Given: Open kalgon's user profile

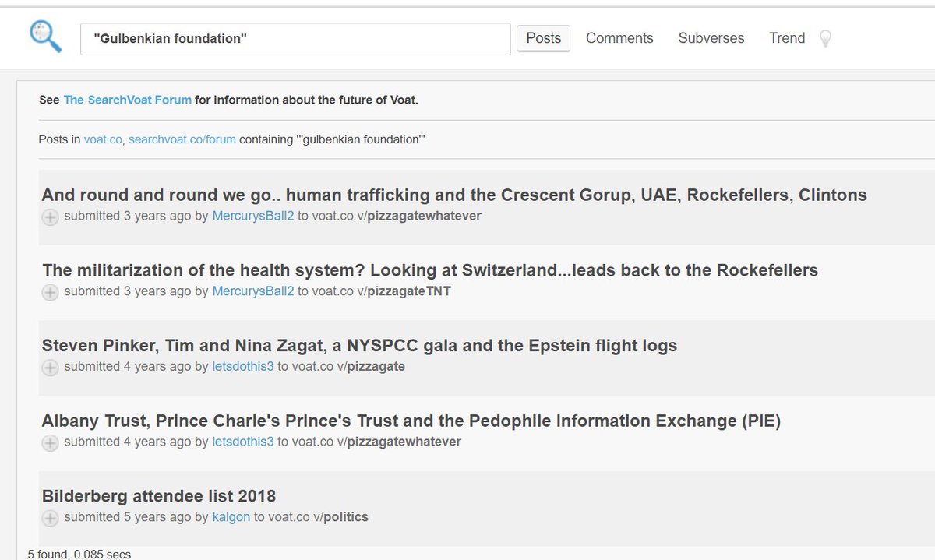Looking at the screenshot, I should point(231,516).
